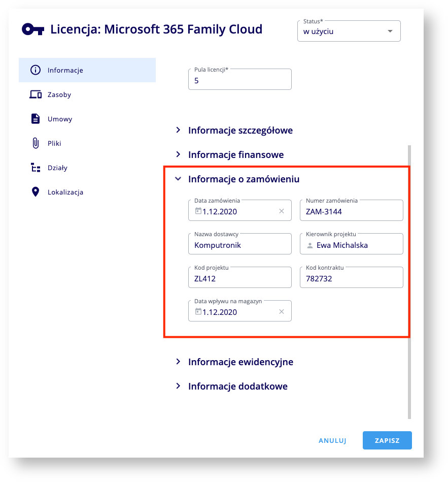Open Zasoby via the devices icon
Image resolution: width=448 pixels, height=482 pixels.
36,94
